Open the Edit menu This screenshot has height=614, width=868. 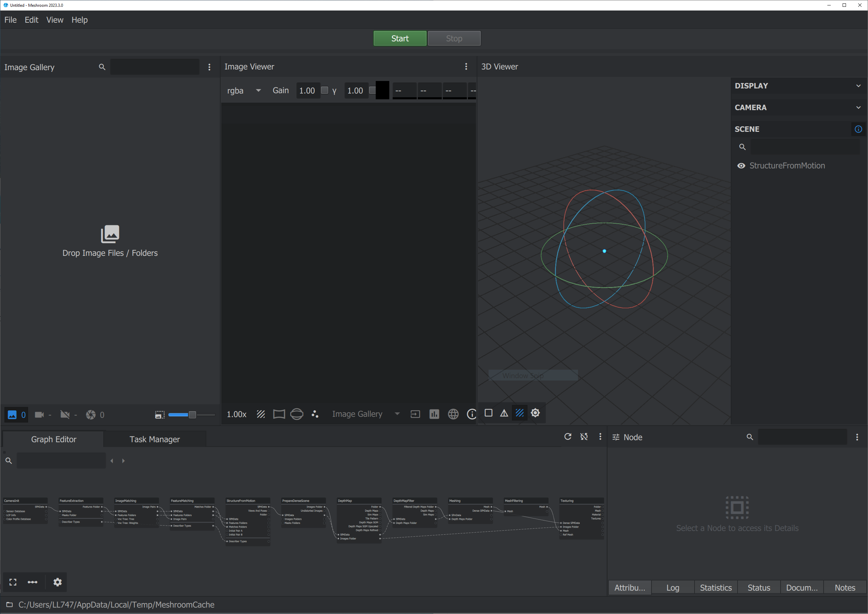(x=32, y=20)
